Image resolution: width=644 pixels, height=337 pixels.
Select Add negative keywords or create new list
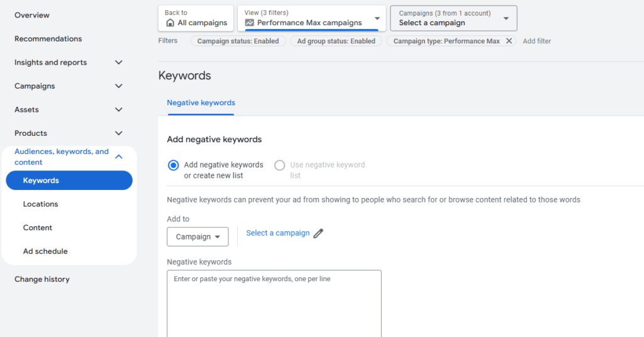(x=174, y=165)
